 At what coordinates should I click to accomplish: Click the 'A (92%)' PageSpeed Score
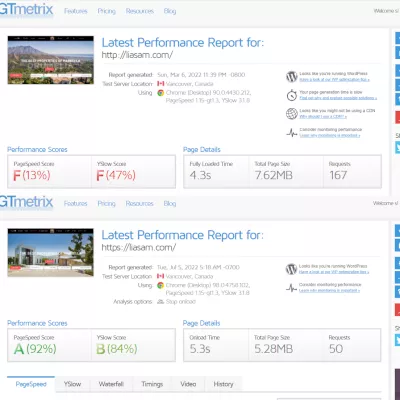tap(35, 349)
